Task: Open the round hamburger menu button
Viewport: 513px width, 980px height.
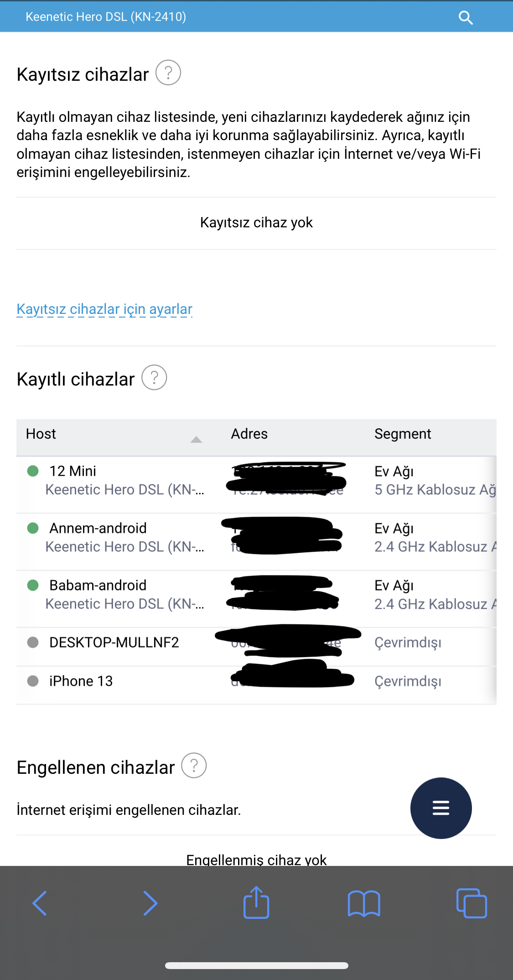Action: (x=441, y=808)
